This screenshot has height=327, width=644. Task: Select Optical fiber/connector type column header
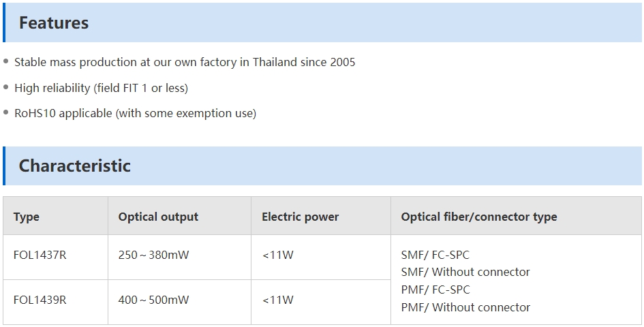[x=479, y=217]
